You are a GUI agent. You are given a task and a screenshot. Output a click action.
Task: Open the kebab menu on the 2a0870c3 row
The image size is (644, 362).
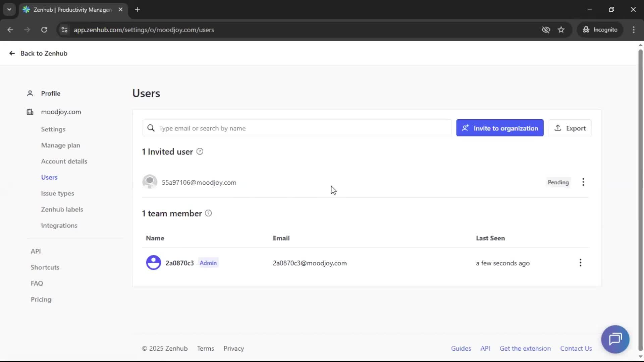[580, 263]
